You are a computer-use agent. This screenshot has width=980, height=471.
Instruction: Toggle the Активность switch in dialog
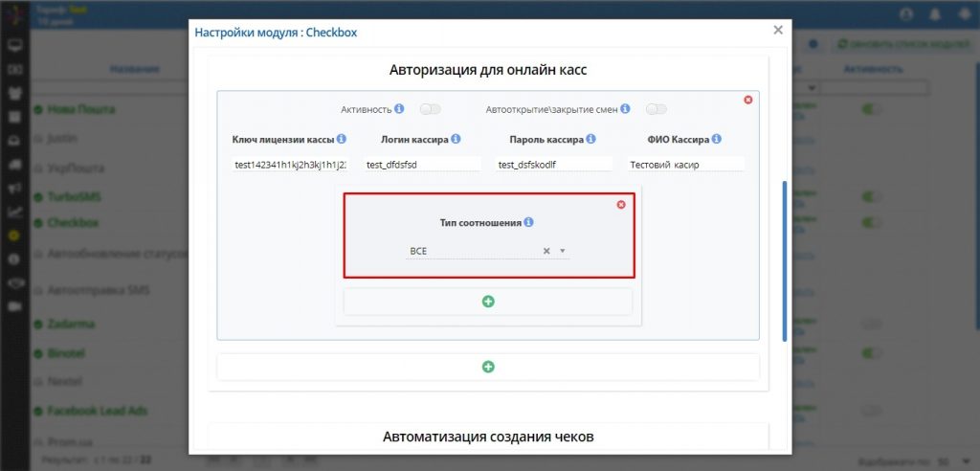[x=431, y=109]
